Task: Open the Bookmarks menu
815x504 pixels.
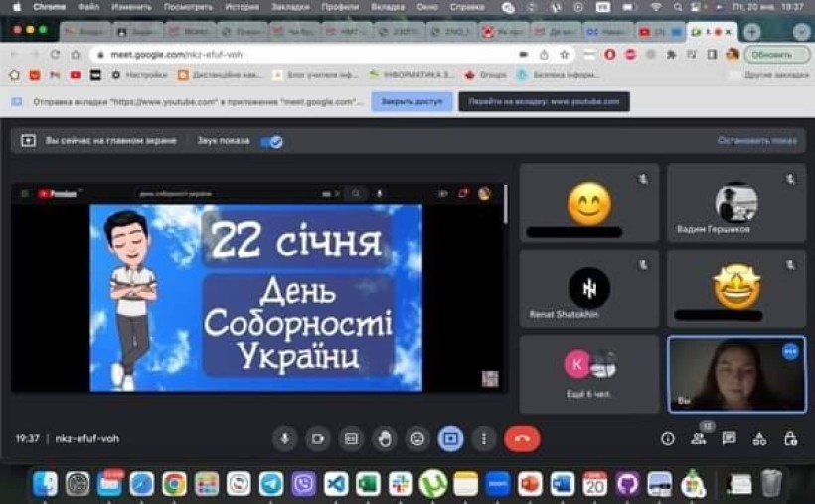Action: (x=290, y=7)
